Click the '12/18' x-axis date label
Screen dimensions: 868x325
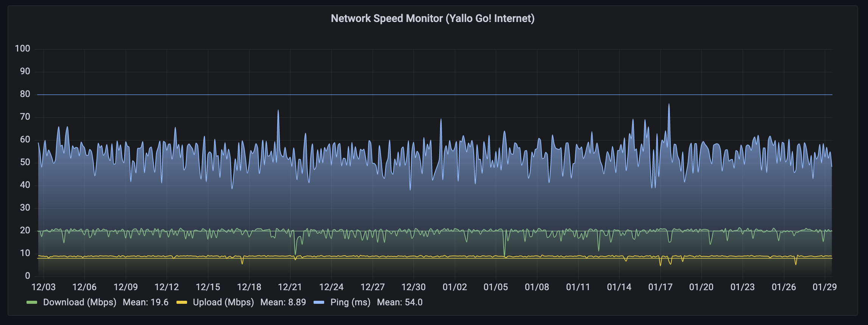coord(249,287)
